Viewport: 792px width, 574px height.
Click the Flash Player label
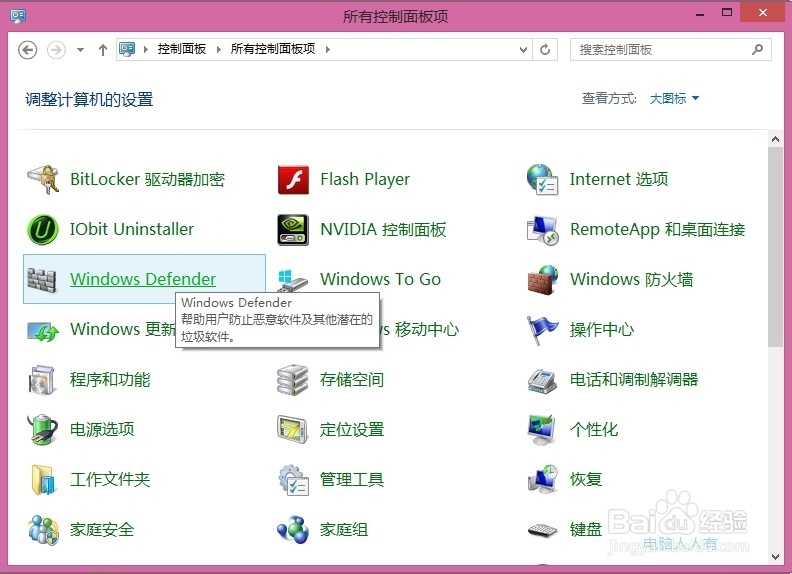pyautogui.click(x=365, y=179)
